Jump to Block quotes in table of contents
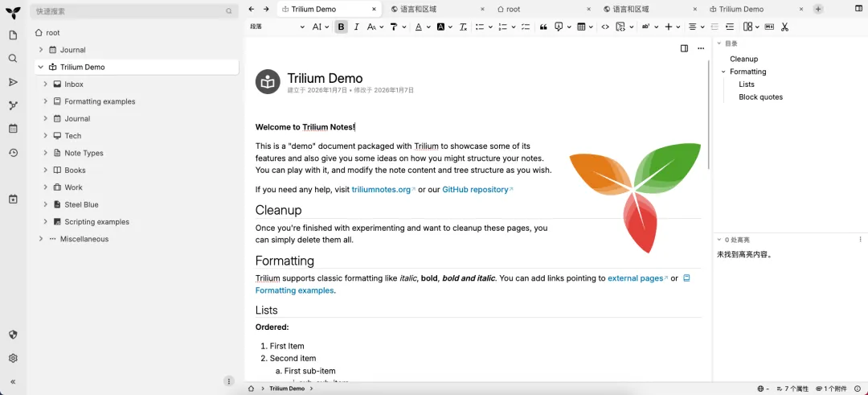This screenshot has height=395, width=868. 760,97
